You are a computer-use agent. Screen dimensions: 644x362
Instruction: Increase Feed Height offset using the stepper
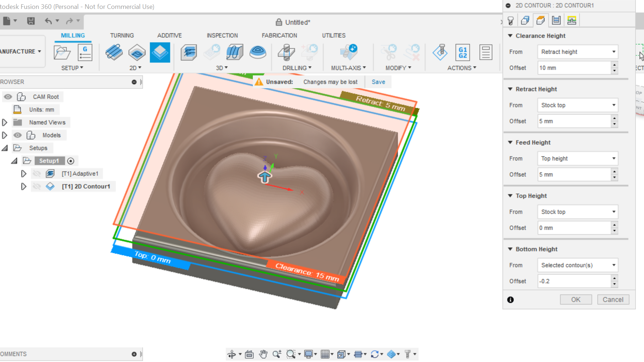tap(614, 172)
